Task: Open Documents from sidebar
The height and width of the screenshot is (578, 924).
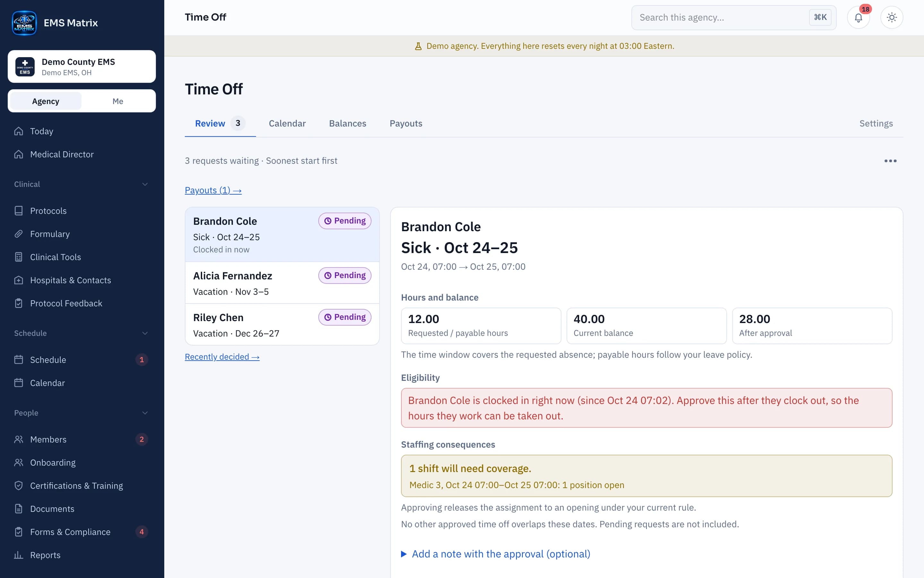Action: pyautogui.click(x=82, y=509)
